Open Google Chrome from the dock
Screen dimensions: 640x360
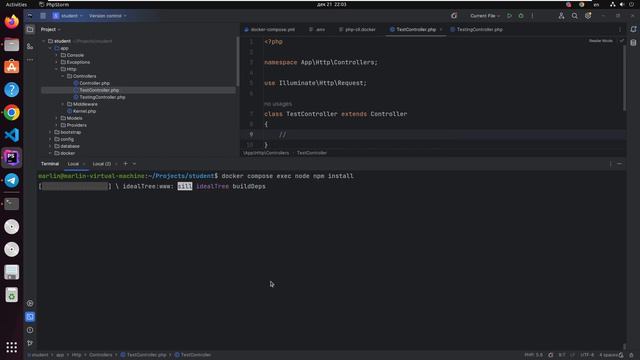pyautogui.click(x=11, y=112)
